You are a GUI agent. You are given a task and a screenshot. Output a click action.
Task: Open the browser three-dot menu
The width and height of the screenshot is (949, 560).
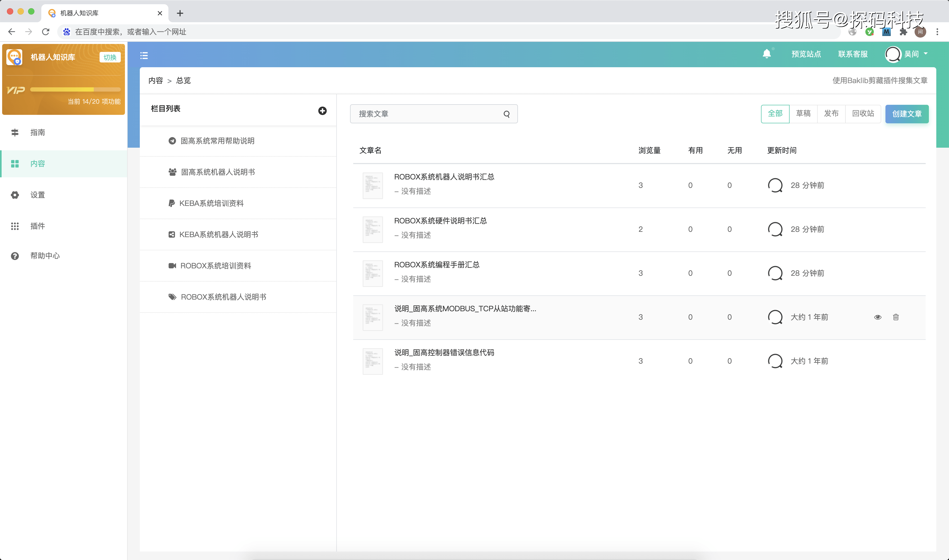[938, 32]
